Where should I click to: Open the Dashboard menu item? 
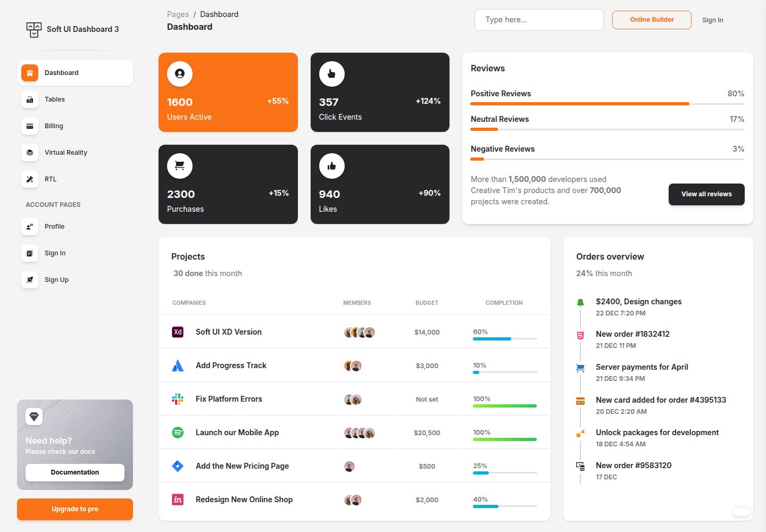(75, 73)
